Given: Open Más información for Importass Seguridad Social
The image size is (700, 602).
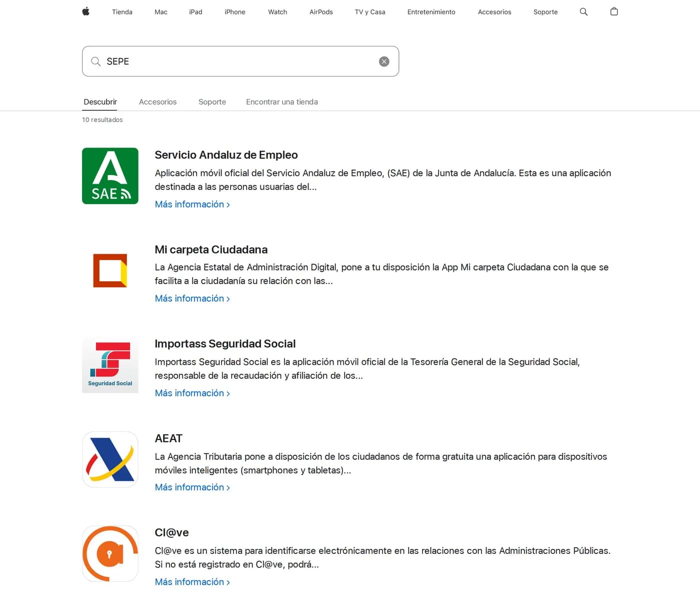Looking at the screenshot, I should point(192,393).
